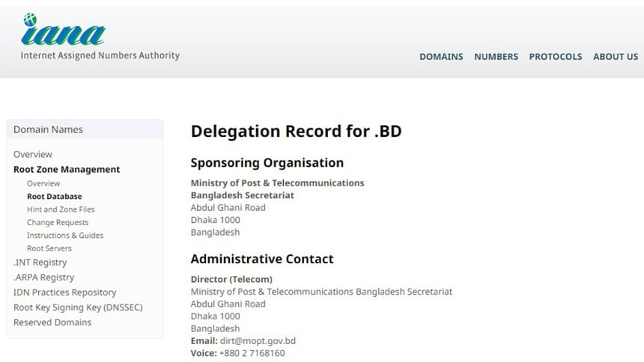Click the Domain Names sidebar header

[48, 129]
